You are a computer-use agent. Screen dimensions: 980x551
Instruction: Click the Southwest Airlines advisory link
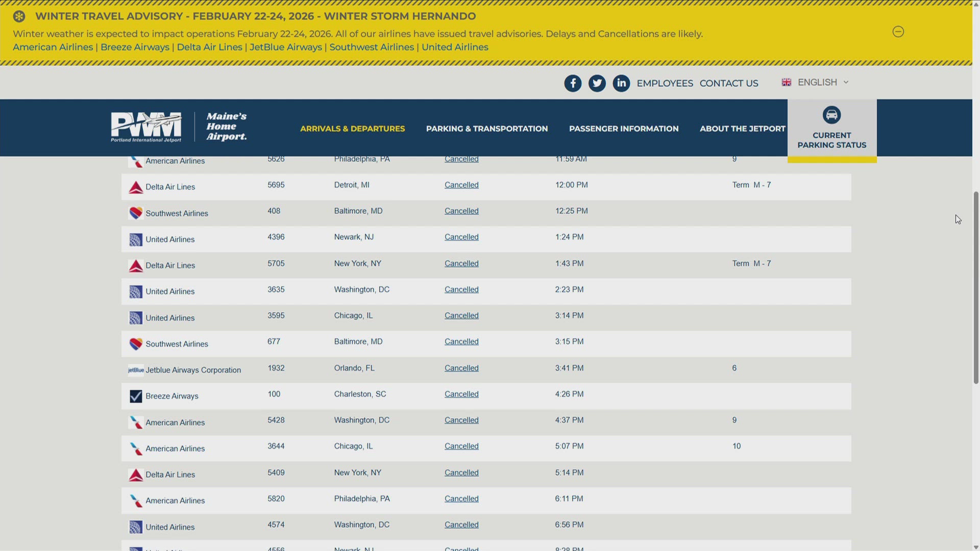372,47
